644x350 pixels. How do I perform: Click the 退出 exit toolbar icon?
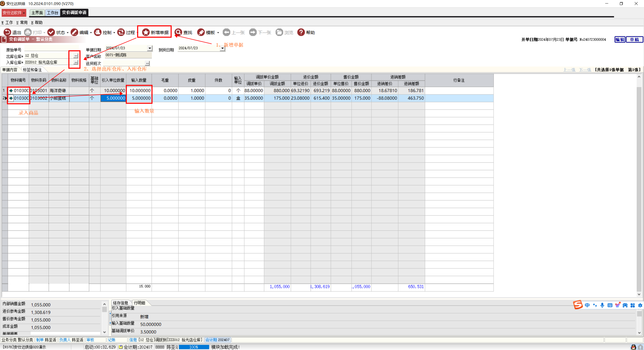click(7, 32)
